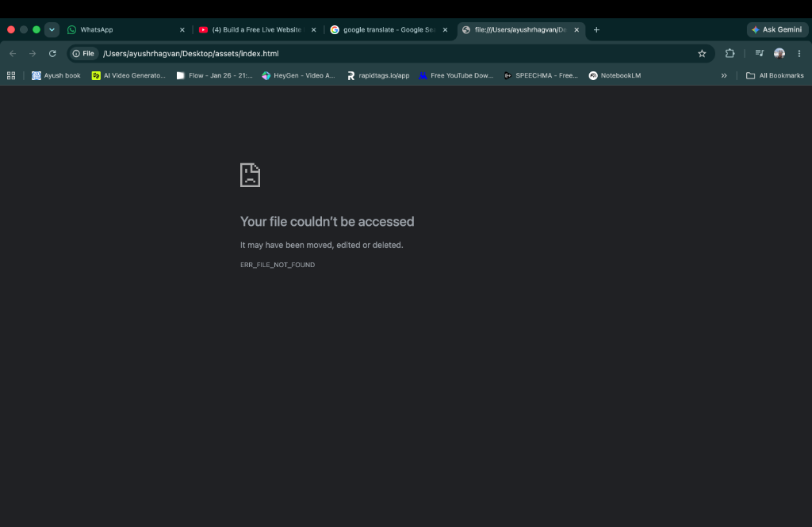Click the back navigation arrow
The image size is (812, 527).
tap(13, 53)
